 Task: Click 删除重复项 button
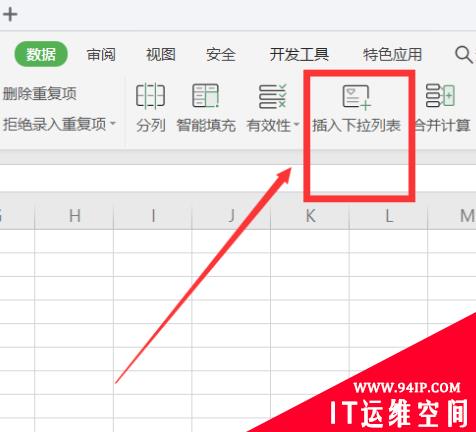[39, 94]
